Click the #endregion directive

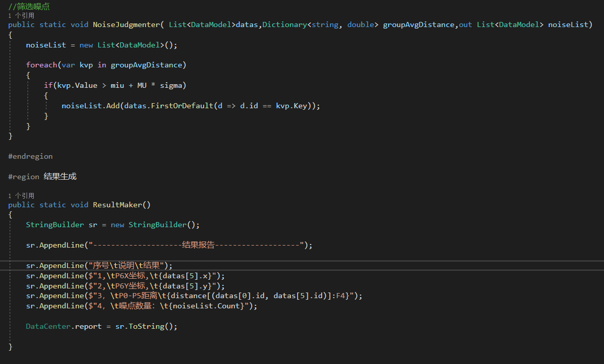coord(31,156)
